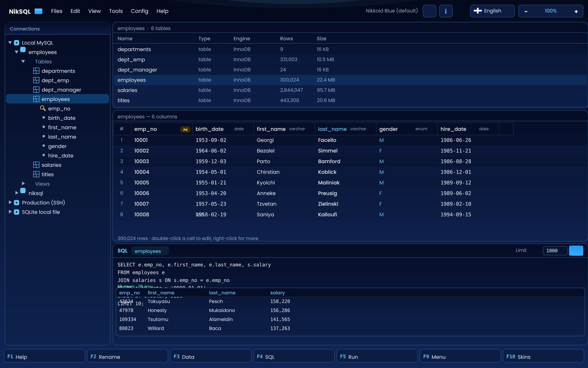Select the salaries row in tables list
Image resolution: width=588 pixels, height=368 pixels.
click(349, 90)
